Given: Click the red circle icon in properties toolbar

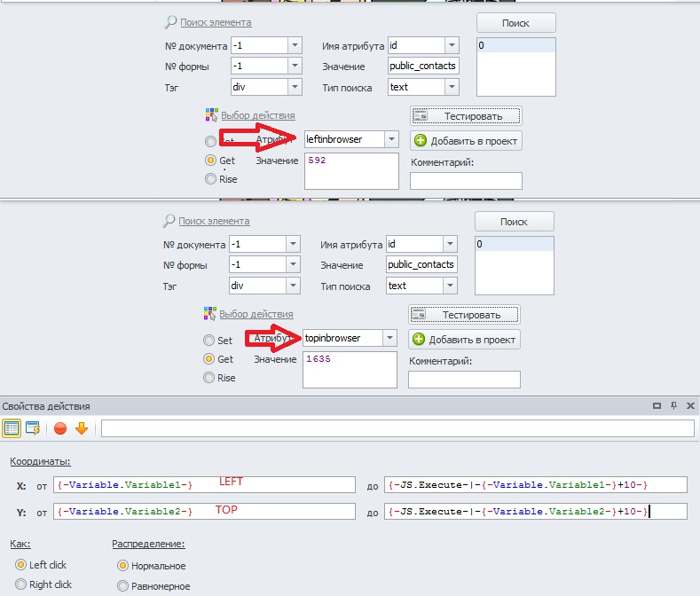Looking at the screenshot, I should [x=60, y=428].
